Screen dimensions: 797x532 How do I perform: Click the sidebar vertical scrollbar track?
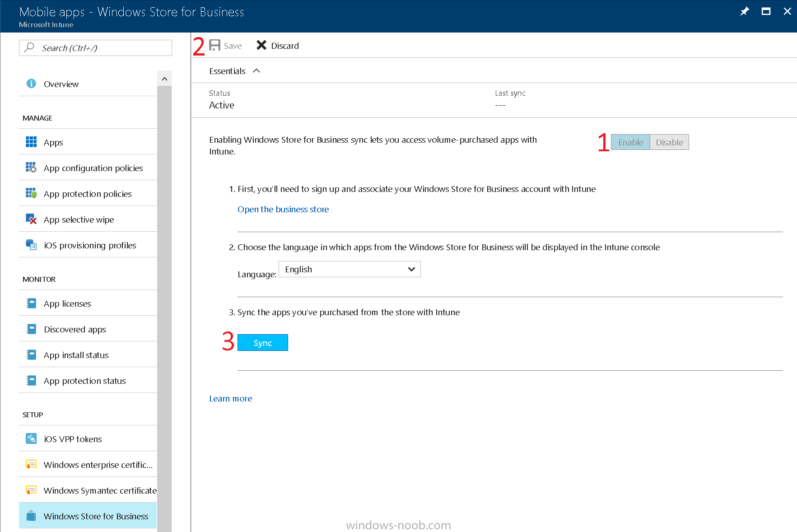164,309
